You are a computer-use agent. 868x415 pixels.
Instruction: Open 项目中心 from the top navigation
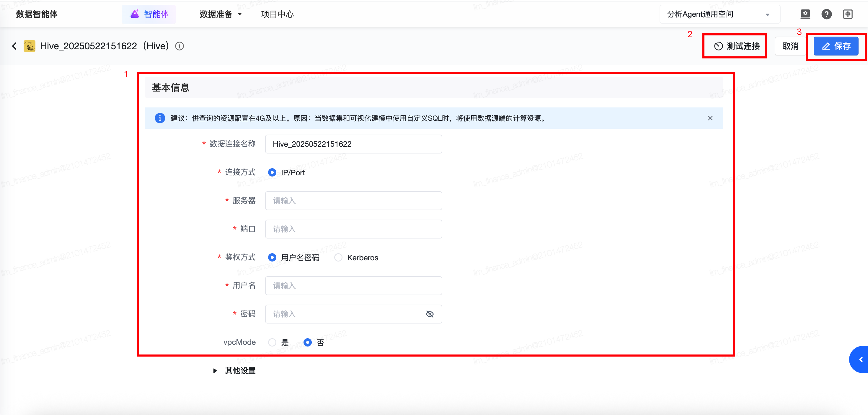pos(277,14)
